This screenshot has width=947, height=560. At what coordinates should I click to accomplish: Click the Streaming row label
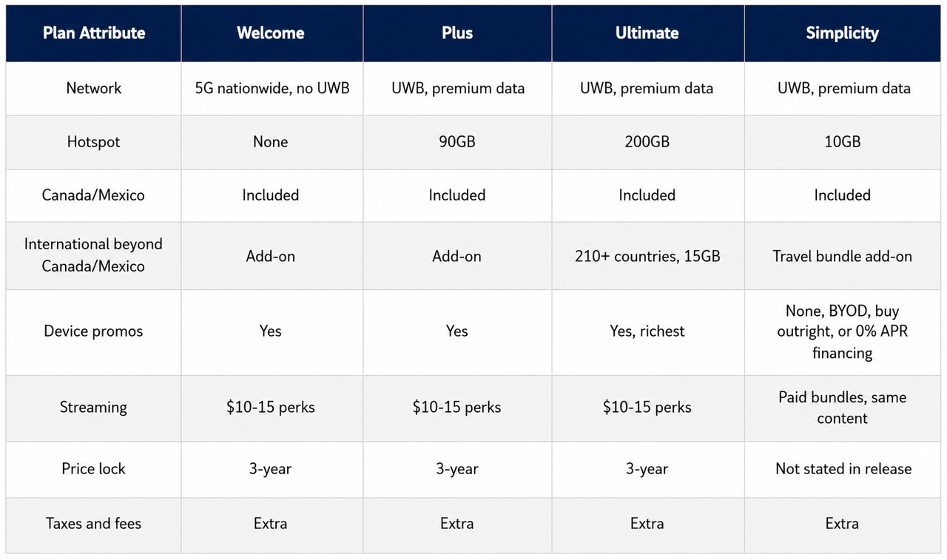(x=94, y=408)
